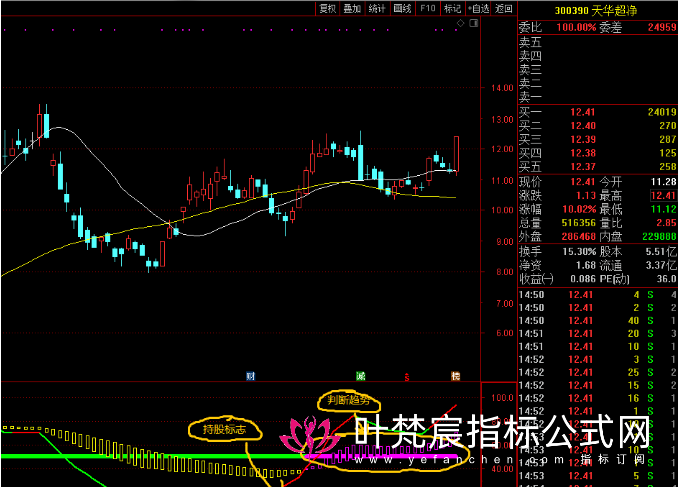The height and width of the screenshot is (487, 679).
Task: Click the 卖一 ask row label
Action: (x=530, y=96)
